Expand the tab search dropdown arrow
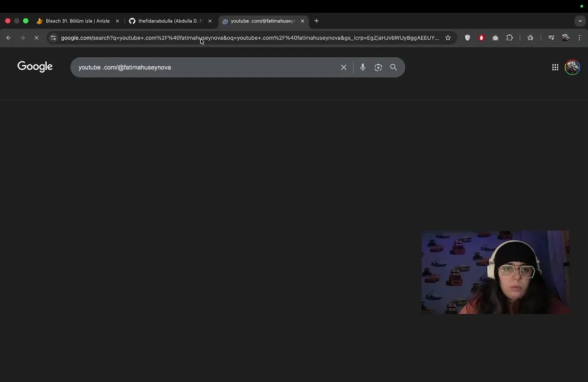Image resolution: width=588 pixels, height=382 pixels. click(x=580, y=21)
